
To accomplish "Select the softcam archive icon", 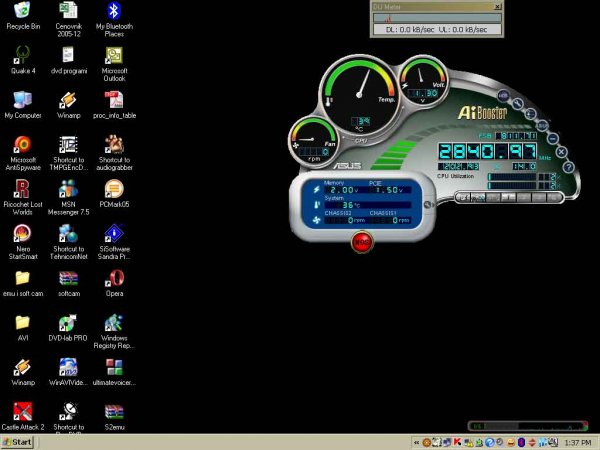I will tap(69, 283).
